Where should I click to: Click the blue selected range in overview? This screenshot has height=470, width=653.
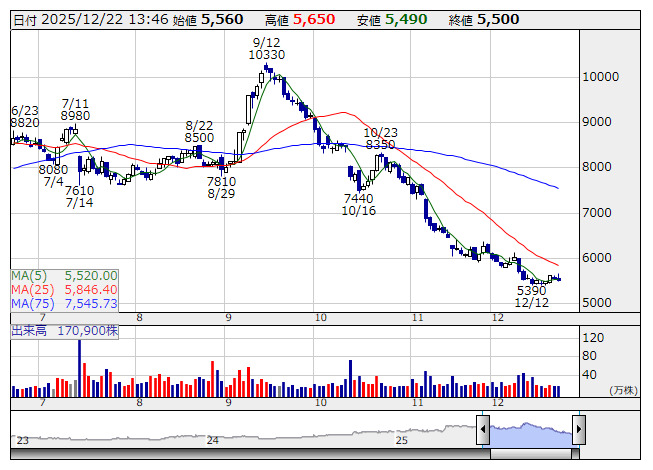(x=530, y=431)
